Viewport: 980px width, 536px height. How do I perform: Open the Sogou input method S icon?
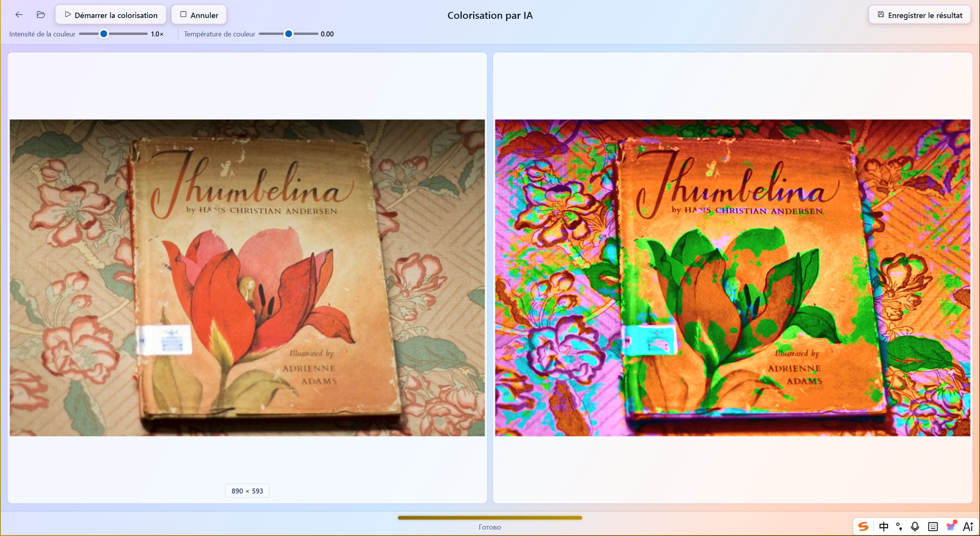coord(863,526)
